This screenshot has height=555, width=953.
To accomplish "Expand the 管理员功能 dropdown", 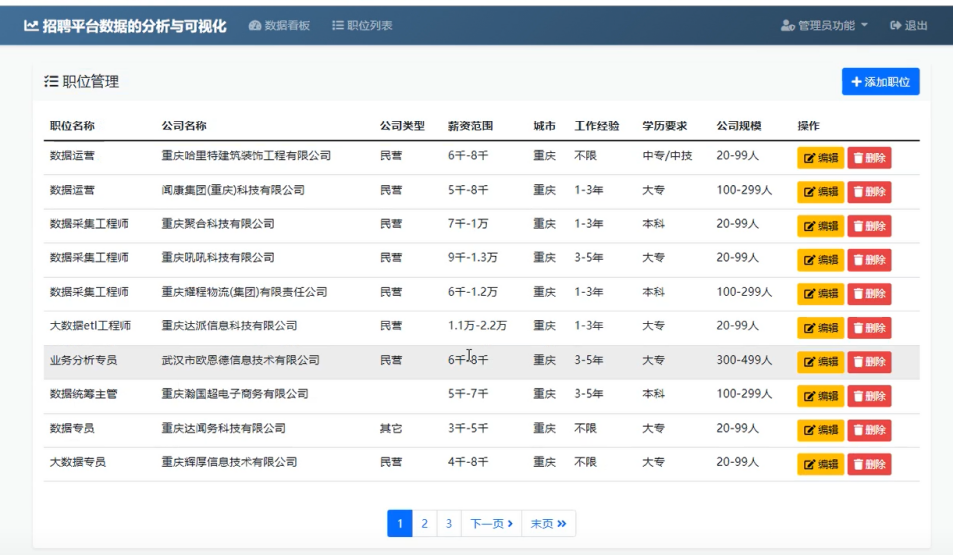I will 824,26.
